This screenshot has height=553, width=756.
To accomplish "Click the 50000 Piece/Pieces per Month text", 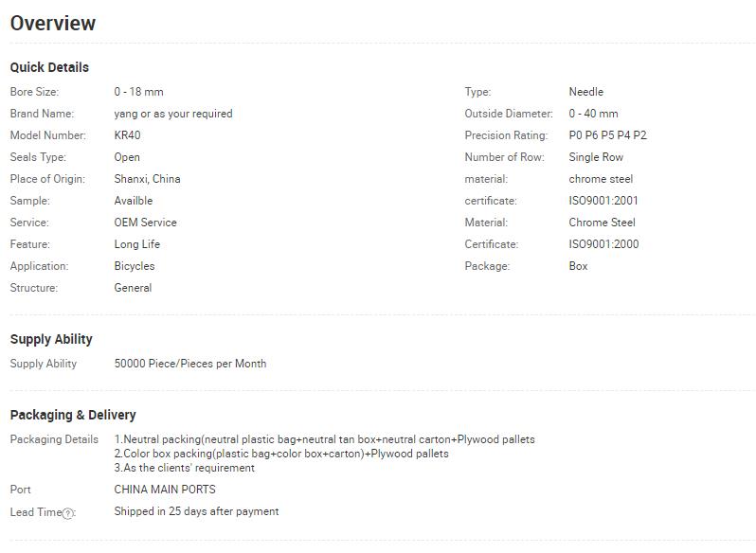I will (190, 364).
